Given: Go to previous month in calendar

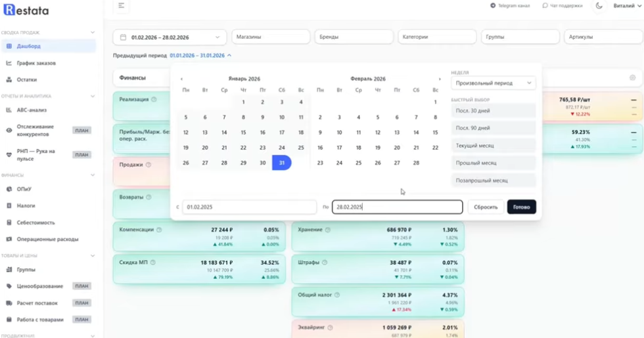Looking at the screenshot, I should click(x=181, y=79).
